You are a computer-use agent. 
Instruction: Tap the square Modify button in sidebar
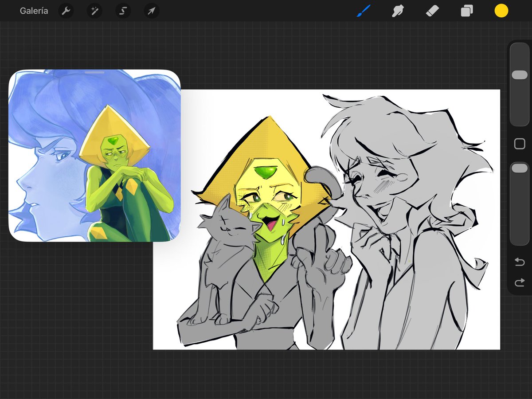click(520, 144)
